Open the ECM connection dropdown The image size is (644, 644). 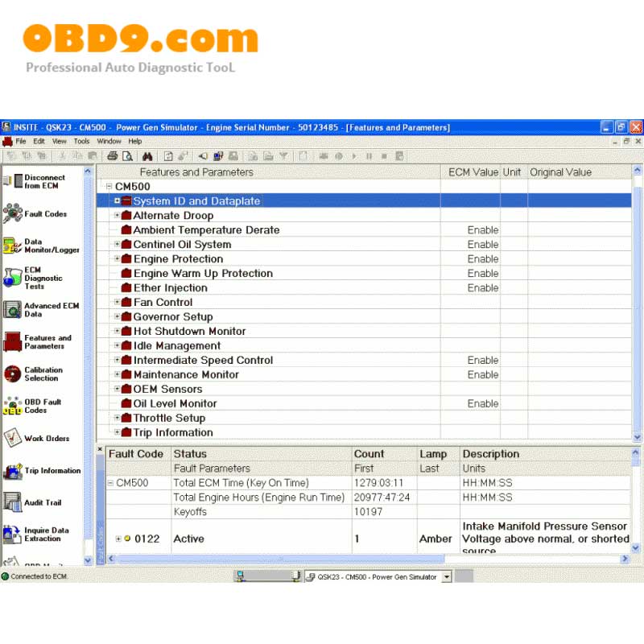[x=447, y=577]
